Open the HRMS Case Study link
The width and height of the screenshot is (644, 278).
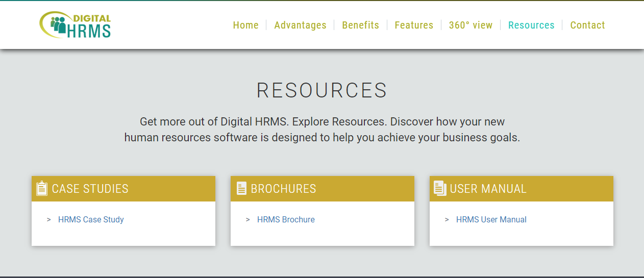pos(91,219)
